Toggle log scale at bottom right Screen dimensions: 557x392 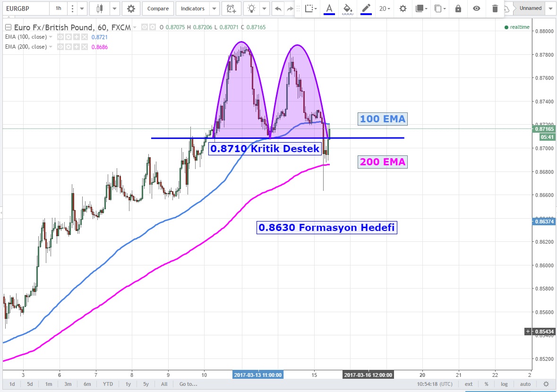pyautogui.click(x=505, y=384)
